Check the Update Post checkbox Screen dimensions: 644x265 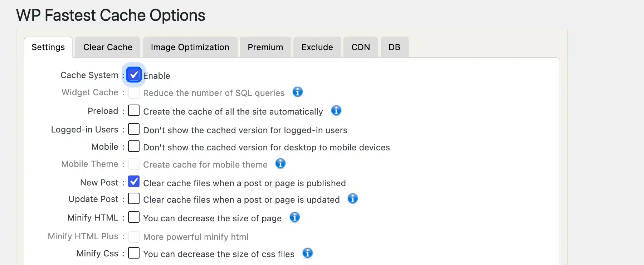click(134, 198)
